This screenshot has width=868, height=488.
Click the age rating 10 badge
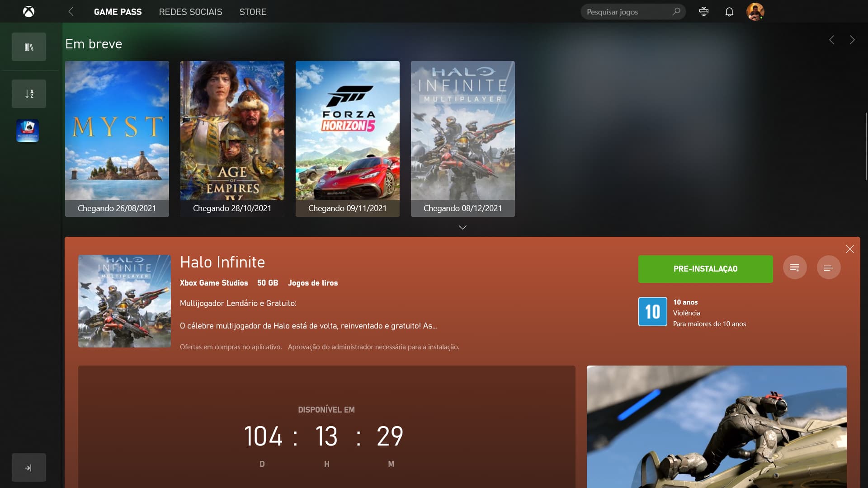[x=652, y=311]
